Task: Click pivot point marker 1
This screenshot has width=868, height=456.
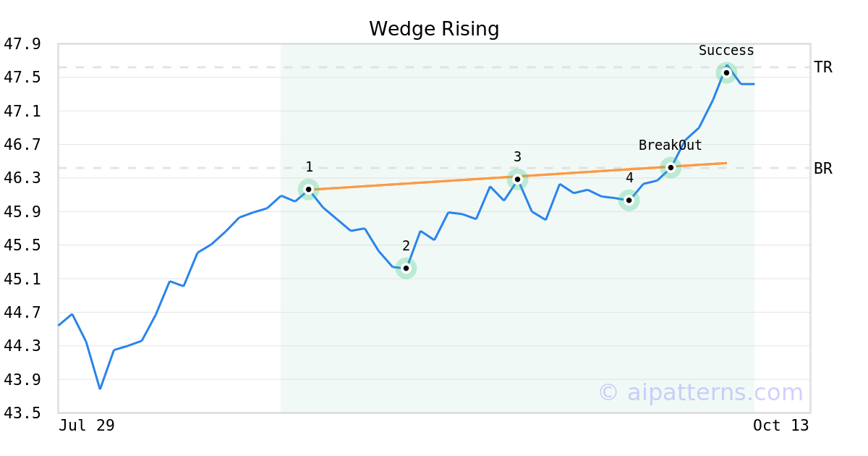Action: (309, 190)
